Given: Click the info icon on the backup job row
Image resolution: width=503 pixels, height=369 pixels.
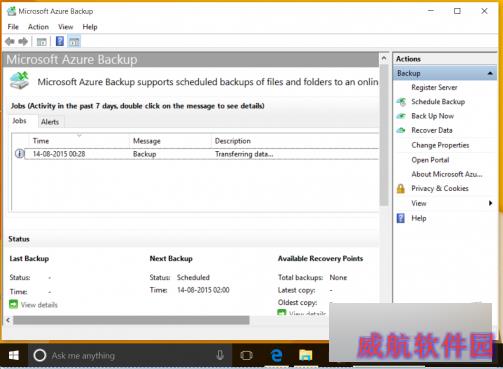Looking at the screenshot, I should coord(20,154).
